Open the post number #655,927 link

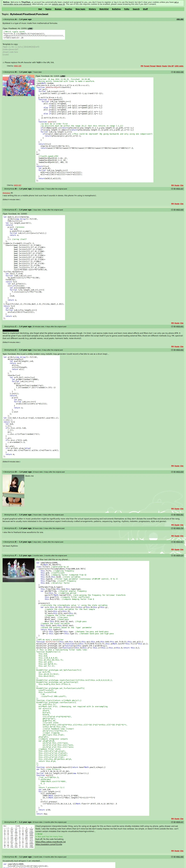(x=180, y=542)
